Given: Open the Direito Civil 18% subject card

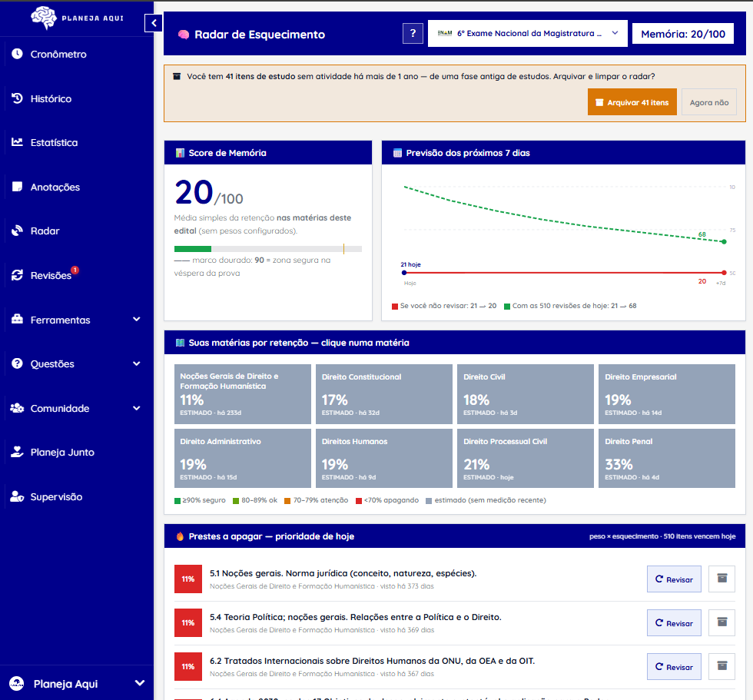Looking at the screenshot, I should [x=526, y=394].
